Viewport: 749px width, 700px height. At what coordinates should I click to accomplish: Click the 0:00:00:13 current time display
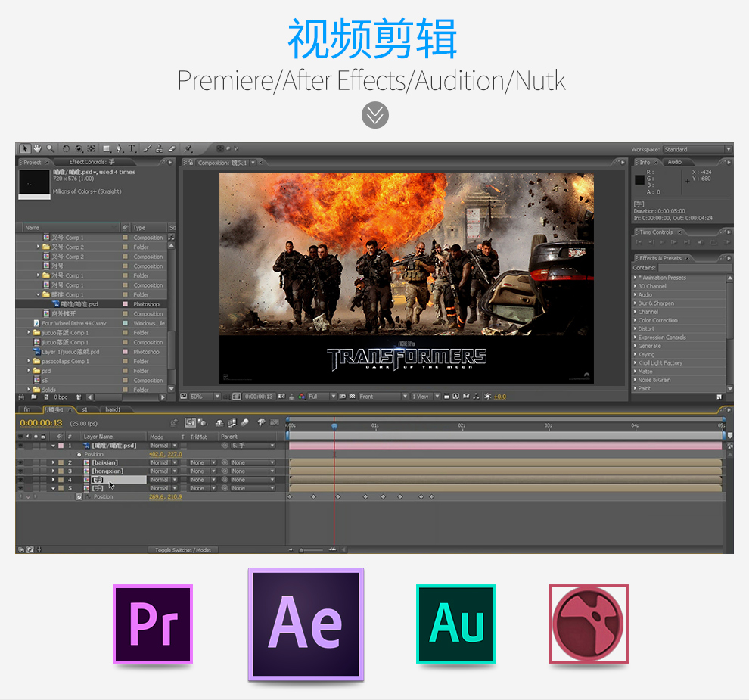pos(41,423)
